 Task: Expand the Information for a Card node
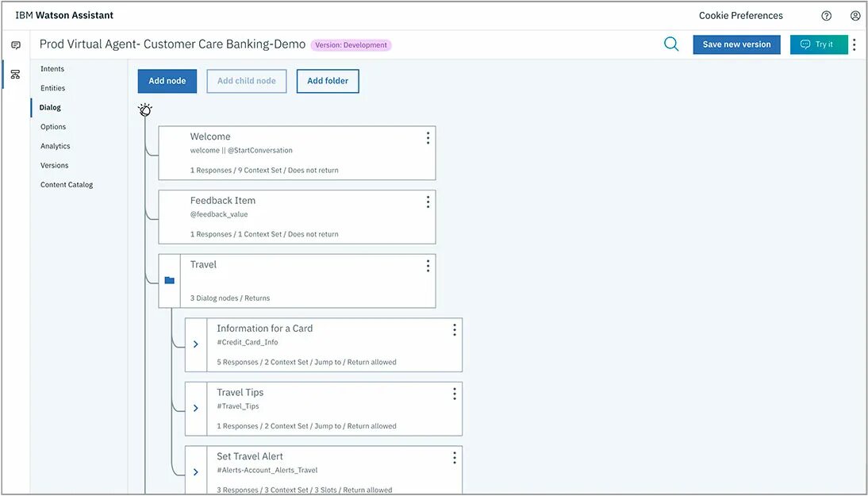(195, 344)
